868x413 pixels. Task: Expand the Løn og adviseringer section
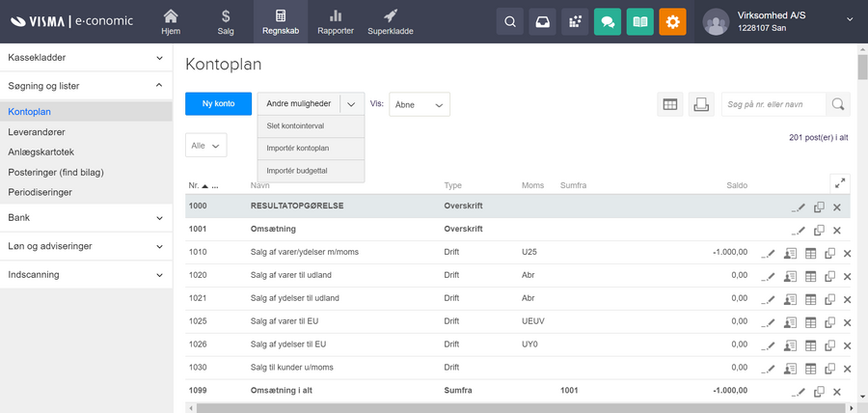coord(87,246)
